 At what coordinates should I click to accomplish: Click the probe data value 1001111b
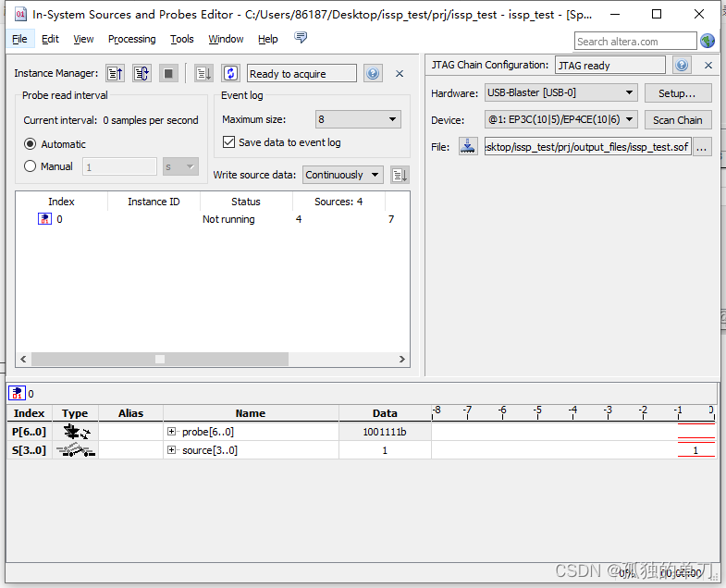click(x=385, y=432)
